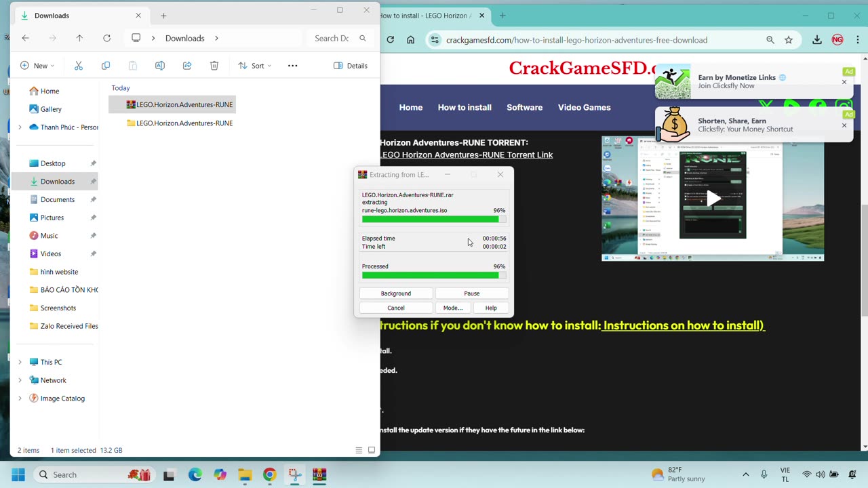Click the Back arrow in File Explorer
Screen dimensions: 868x488
pyautogui.click(x=25, y=39)
